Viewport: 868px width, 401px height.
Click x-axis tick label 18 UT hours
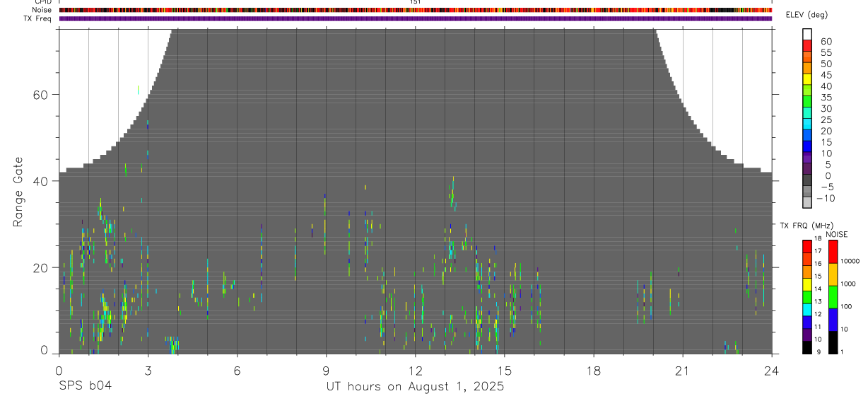click(x=594, y=371)
